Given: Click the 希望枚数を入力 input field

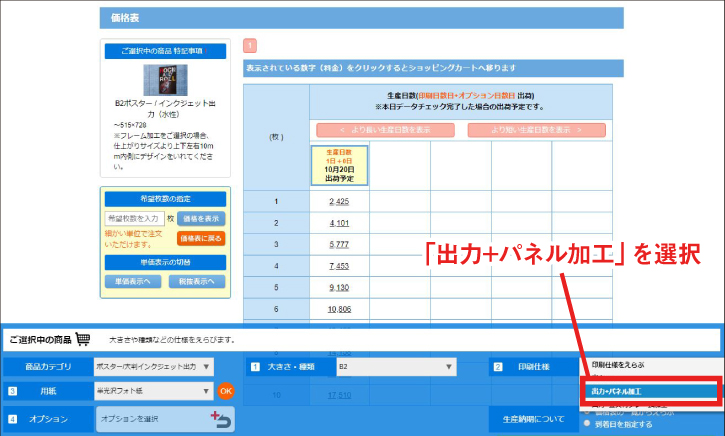Looking at the screenshot, I should pos(135,218).
